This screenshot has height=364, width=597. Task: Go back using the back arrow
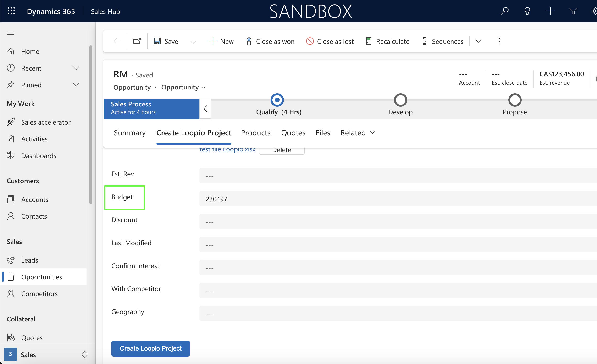pyautogui.click(x=117, y=41)
